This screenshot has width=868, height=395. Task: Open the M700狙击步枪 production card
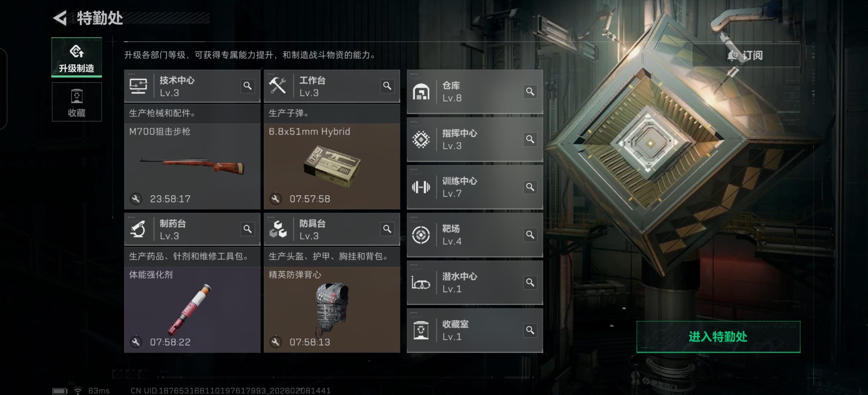click(x=192, y=166)
